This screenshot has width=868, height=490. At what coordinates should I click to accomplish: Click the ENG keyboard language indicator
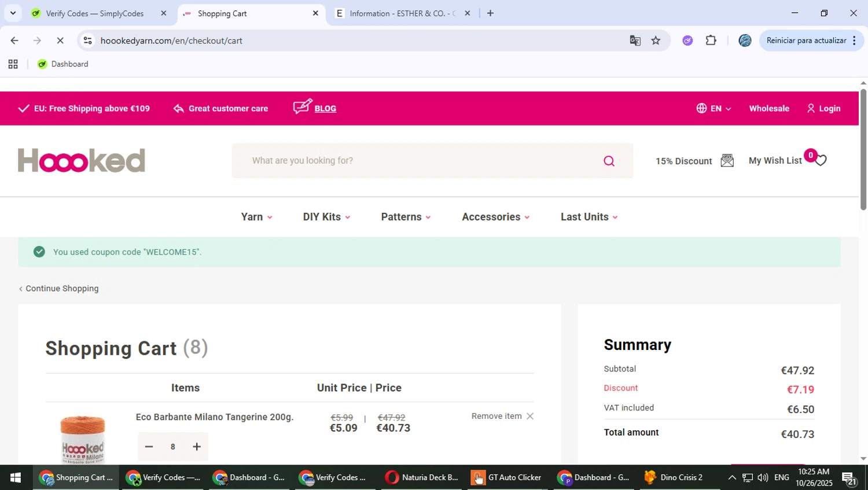click(782, 477)
